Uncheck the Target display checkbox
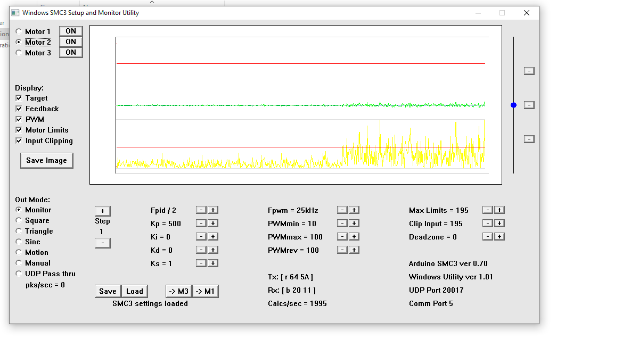This screenshot has height=364, width=639. click(x=19, y=98)
